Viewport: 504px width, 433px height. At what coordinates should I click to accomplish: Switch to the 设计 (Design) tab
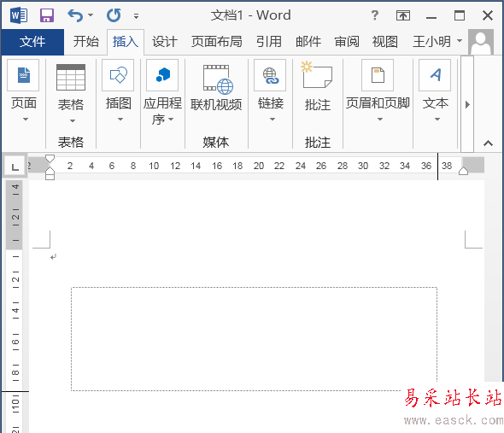tap(165, 42)
